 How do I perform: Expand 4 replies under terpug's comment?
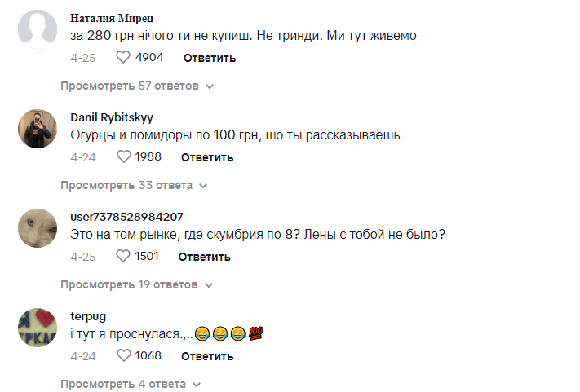pyautogui.click(x=131, y=384)
